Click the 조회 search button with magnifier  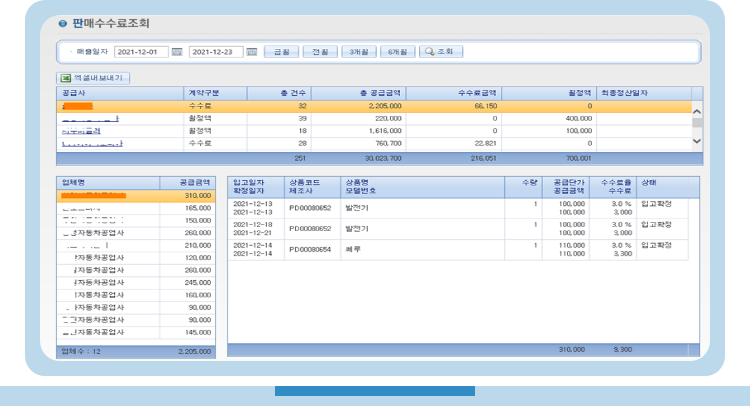tap(441, 52)
